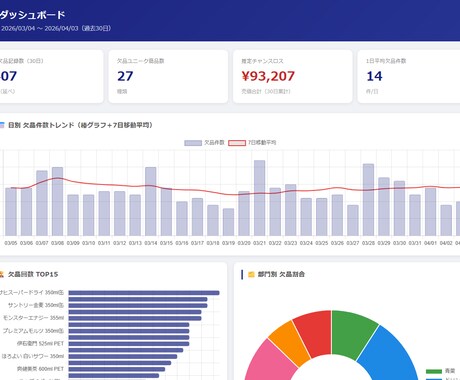Click the bar for プレミアムモルツ 350ml缶

[x=129, y=331]
